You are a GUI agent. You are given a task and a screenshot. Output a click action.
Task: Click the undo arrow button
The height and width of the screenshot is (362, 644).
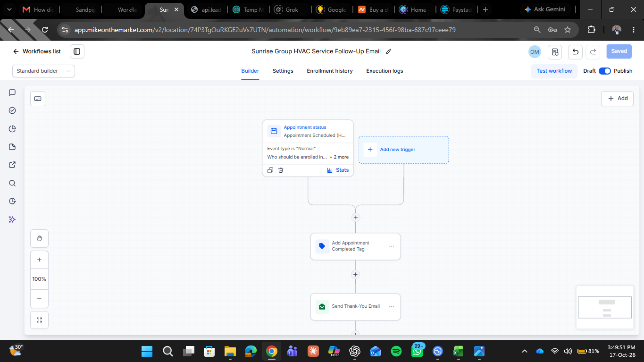[575, 51]
